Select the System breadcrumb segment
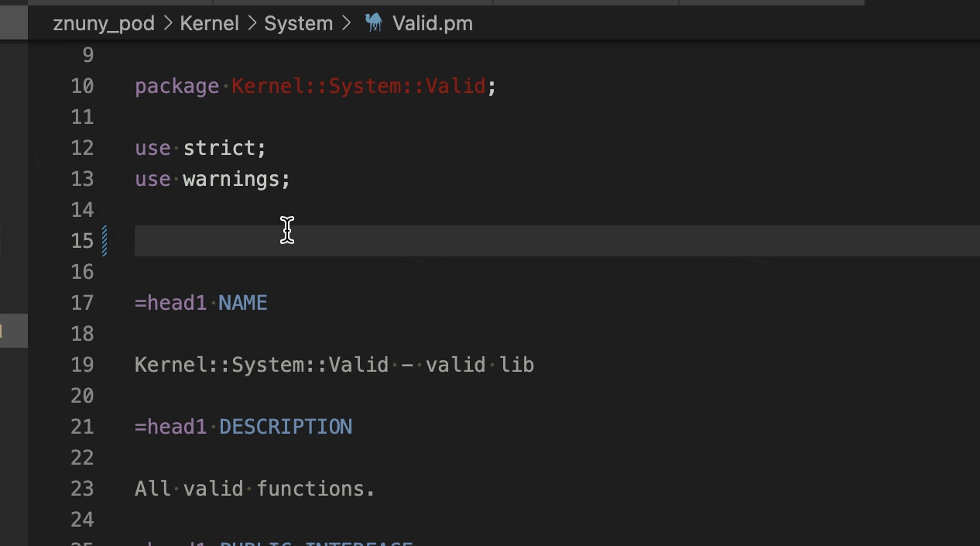 [298, 23]
